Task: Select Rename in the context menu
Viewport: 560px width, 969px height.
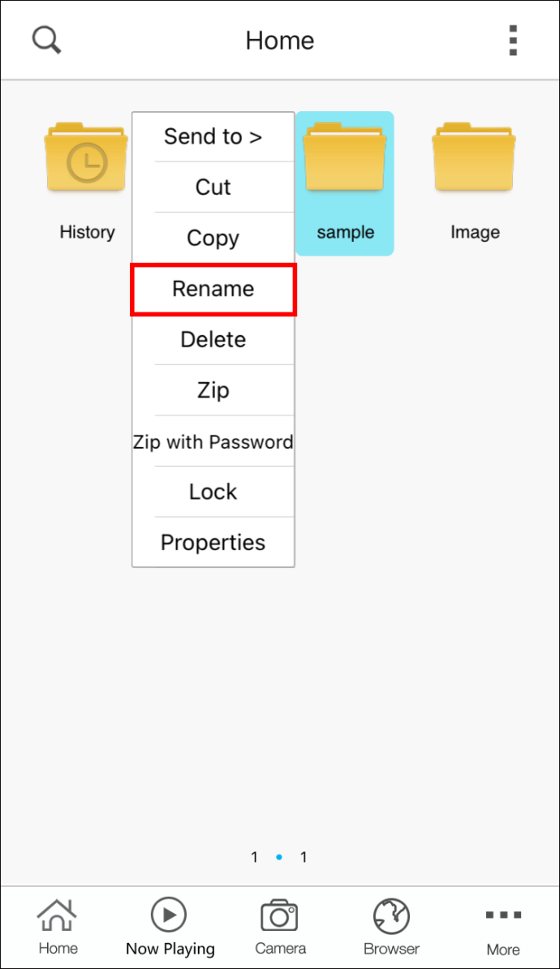Action: [x=213, y=289]
